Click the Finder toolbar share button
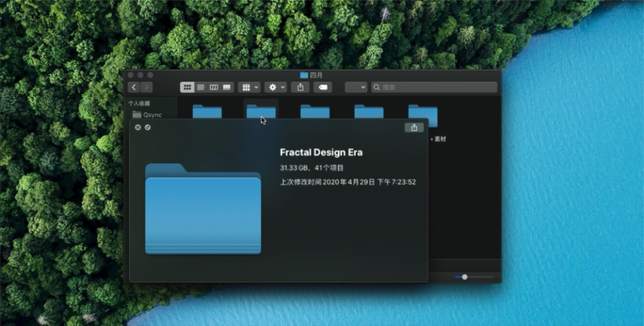Image resolution: width=644 pixels, height=326 pixels. 300,87
